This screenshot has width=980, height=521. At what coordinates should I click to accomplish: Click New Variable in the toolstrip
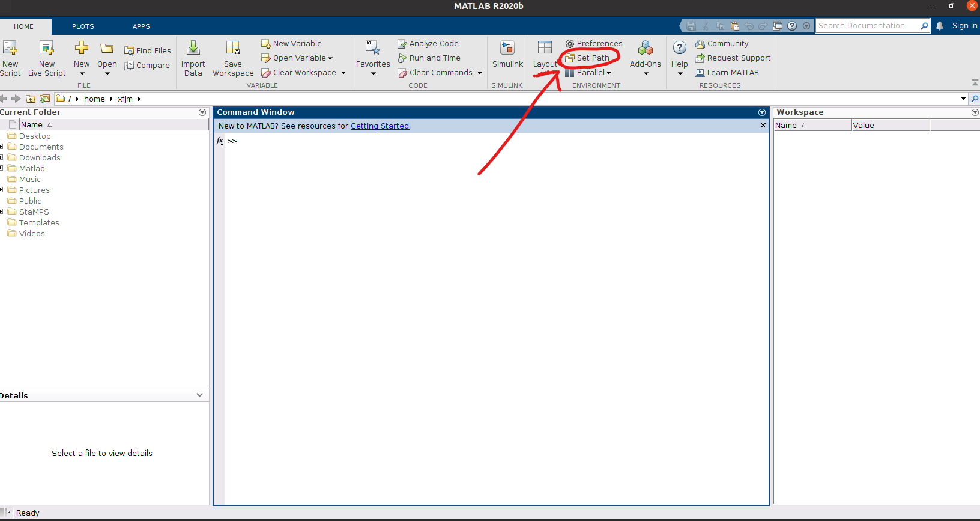pos(291,44)
